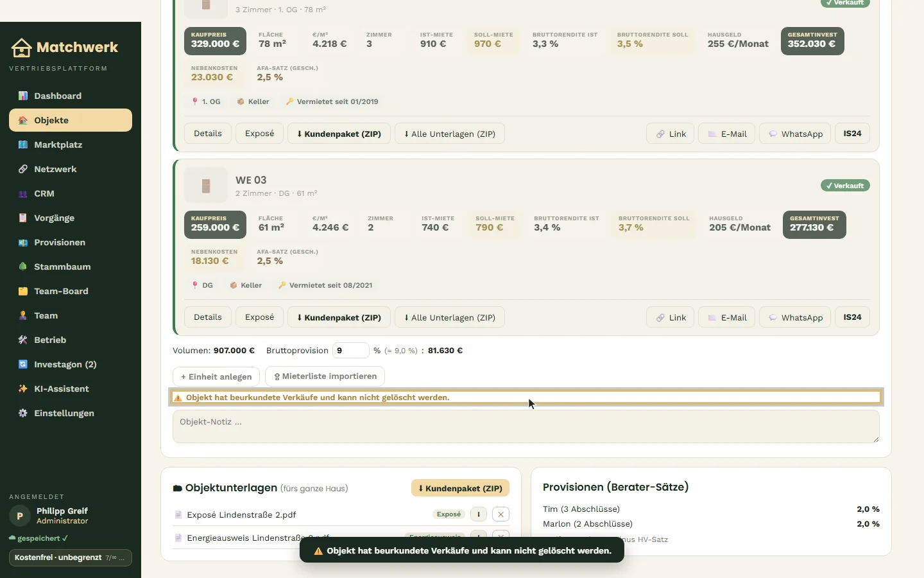Open the Team menu item
Screen dimensions: 924x578
71,315
